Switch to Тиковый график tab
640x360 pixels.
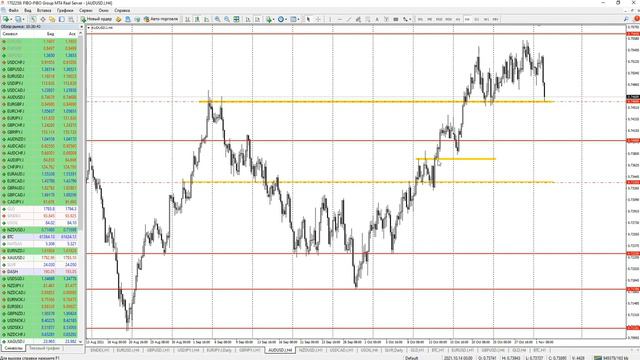tap(44, 348)
